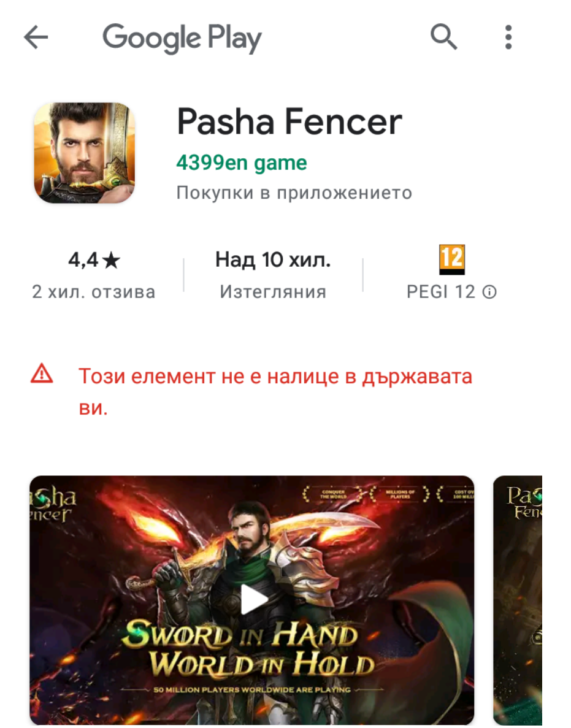The image size is (571, 728).
Task: Open developer page 4399en game
Action: (x=242, y=163)
